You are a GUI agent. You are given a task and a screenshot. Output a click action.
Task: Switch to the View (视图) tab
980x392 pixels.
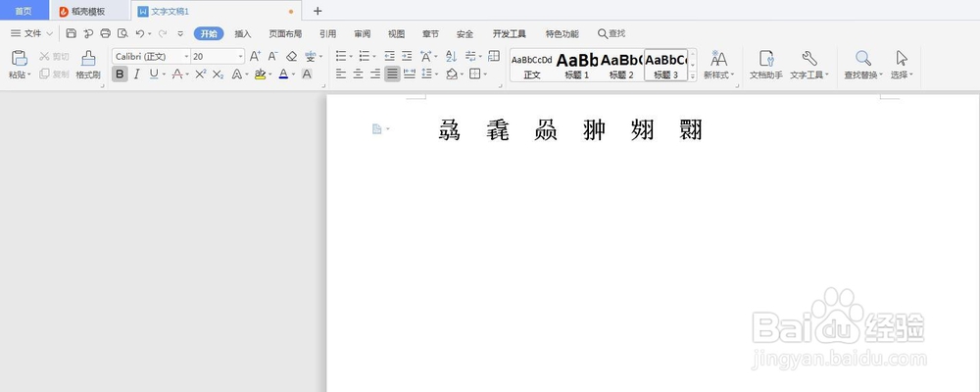(x=396, y=33)
